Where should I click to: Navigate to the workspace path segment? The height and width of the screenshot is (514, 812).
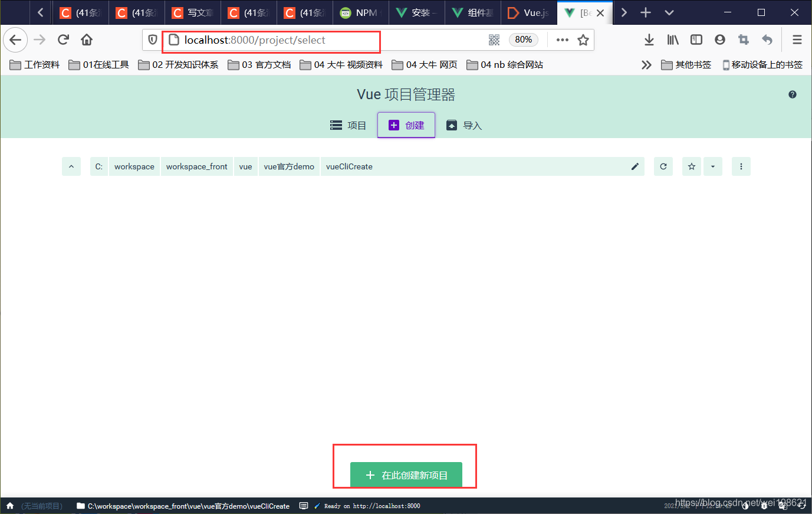click(x=134, y=166)
